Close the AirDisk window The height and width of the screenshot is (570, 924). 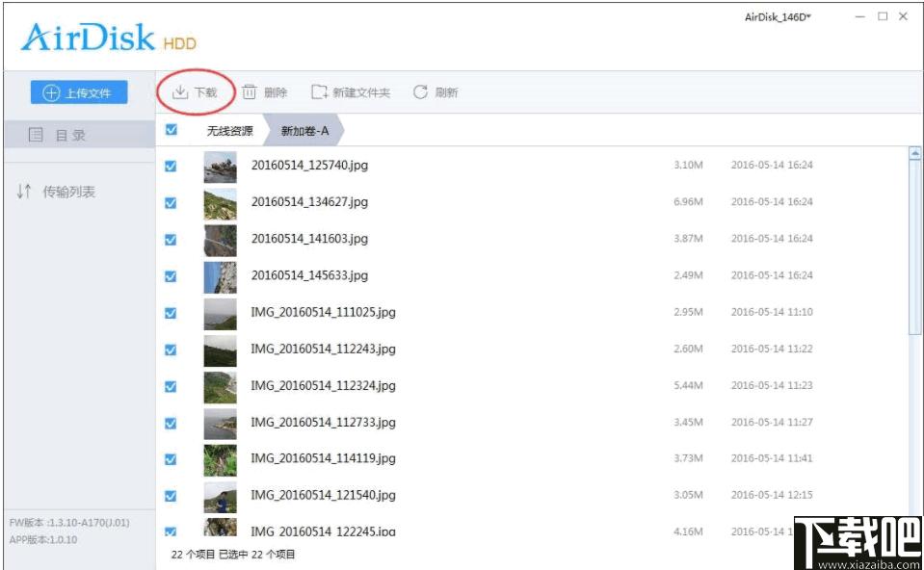point(903,16)
